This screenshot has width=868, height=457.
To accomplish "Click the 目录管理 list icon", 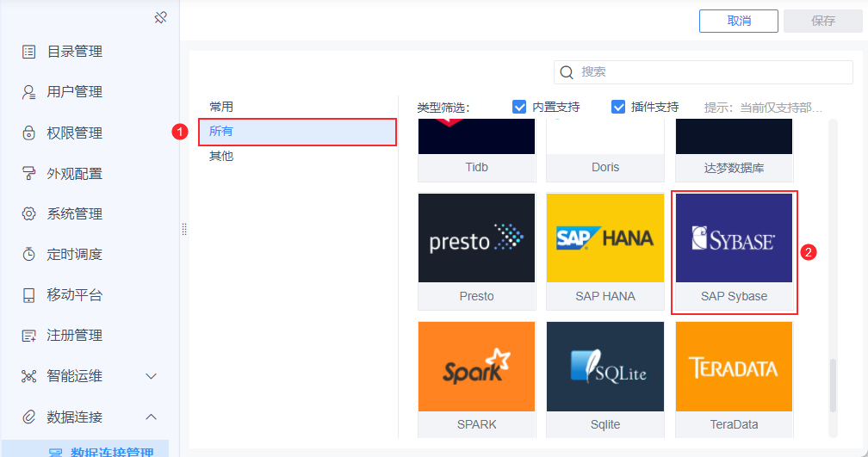I will pyautogui.click(x=28, y=52).
